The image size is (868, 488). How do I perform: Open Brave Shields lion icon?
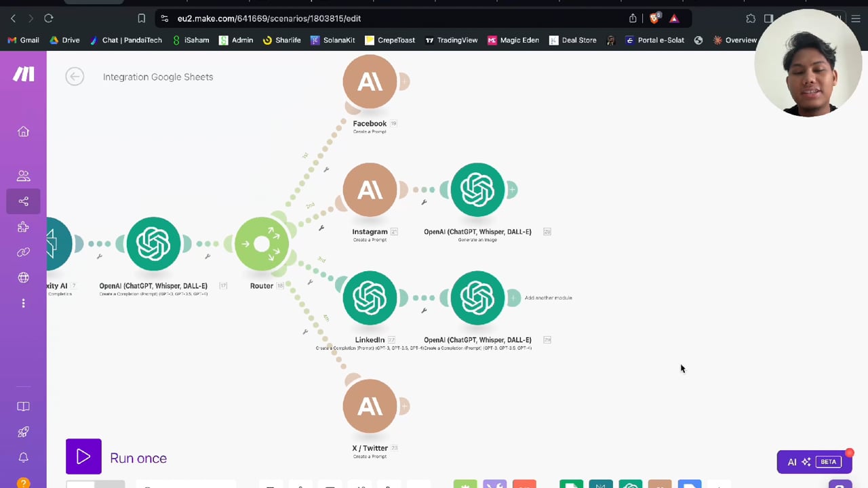tap(654, 18)
